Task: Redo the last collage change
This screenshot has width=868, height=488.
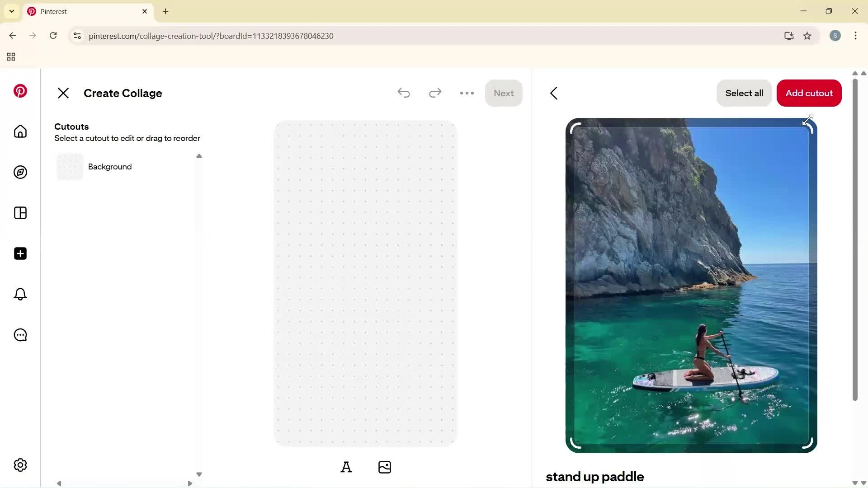Action: tap(435, 93)
